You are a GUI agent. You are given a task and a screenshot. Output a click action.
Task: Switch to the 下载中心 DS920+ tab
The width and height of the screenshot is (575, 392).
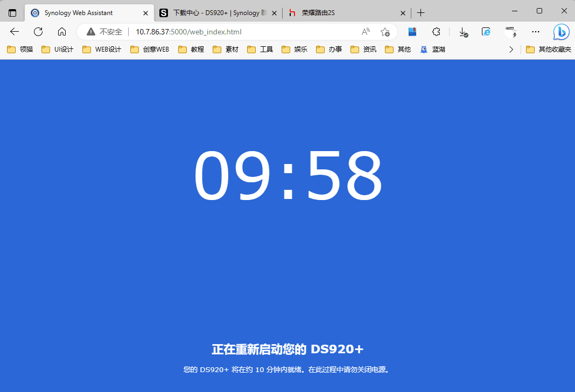215,12
